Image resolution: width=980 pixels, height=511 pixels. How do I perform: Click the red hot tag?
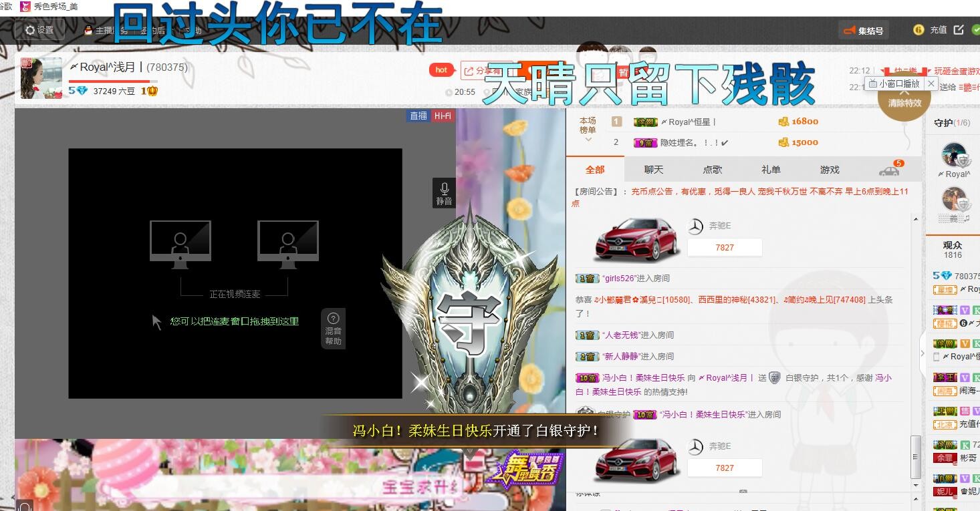point(441,70)
